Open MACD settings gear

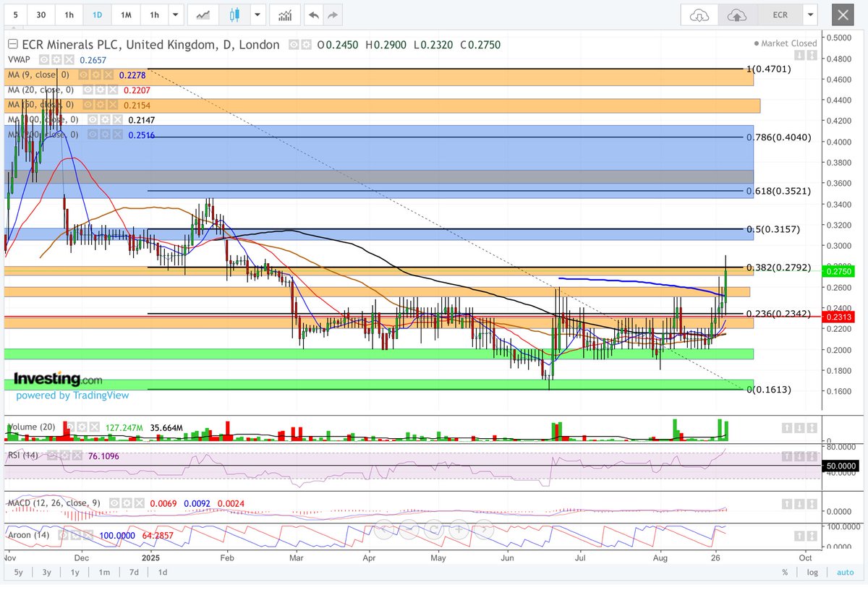coord(127,503)
